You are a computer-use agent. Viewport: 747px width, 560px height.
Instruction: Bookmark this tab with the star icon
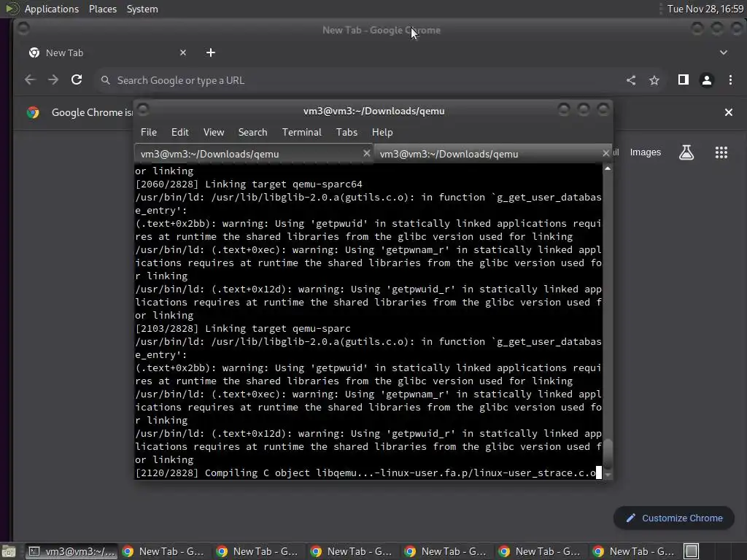[654, 80]
